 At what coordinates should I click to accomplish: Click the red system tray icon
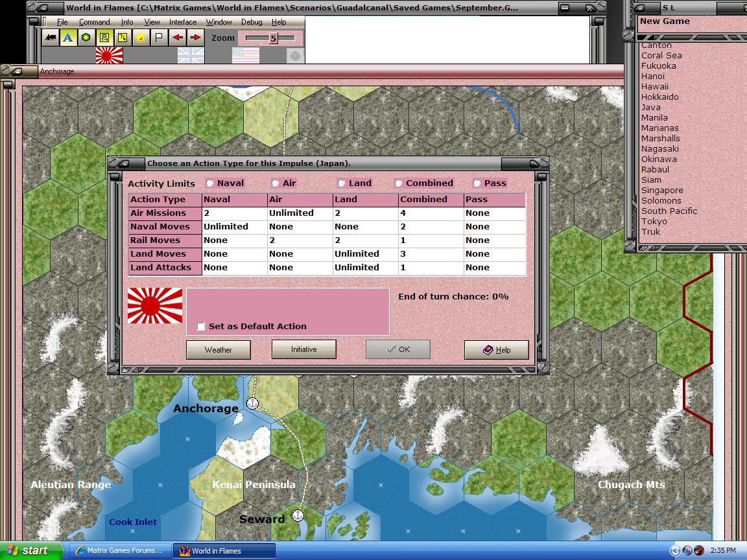point(699,550)
